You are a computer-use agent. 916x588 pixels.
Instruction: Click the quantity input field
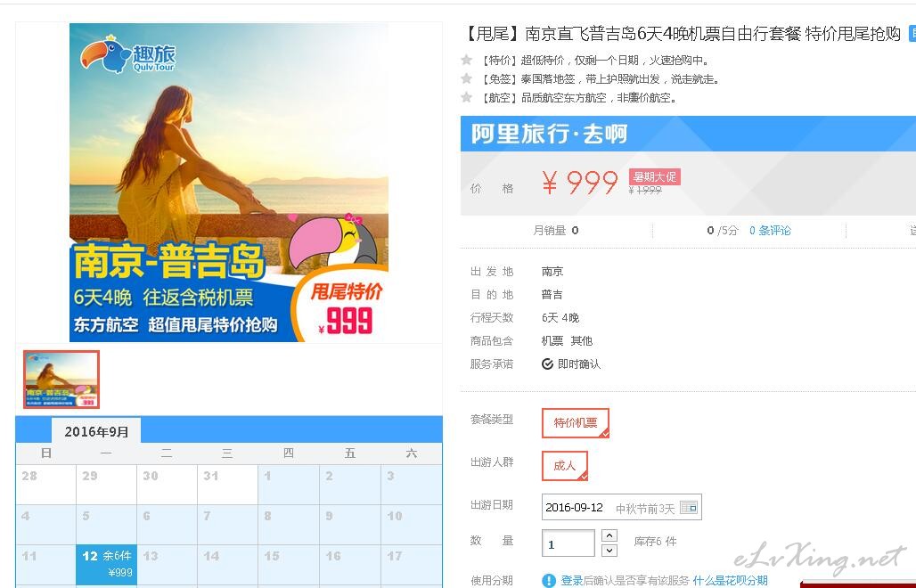(568, 543)
